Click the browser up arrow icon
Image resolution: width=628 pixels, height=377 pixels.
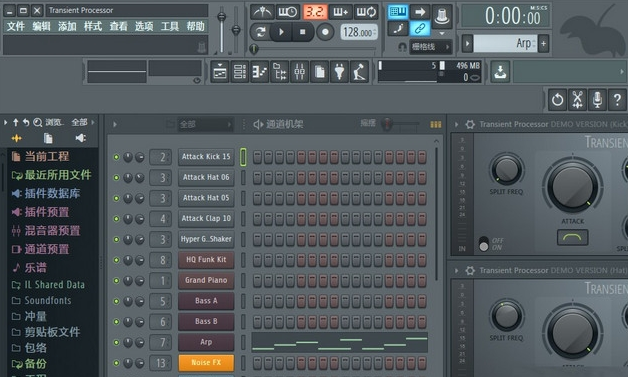pyautogui.click(x=16, y=122)
